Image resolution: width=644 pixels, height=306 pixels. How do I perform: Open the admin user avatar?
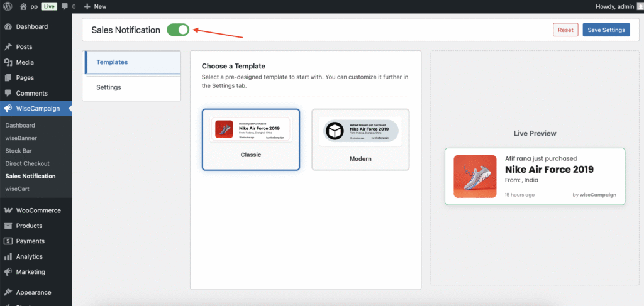tap(640, 6)
